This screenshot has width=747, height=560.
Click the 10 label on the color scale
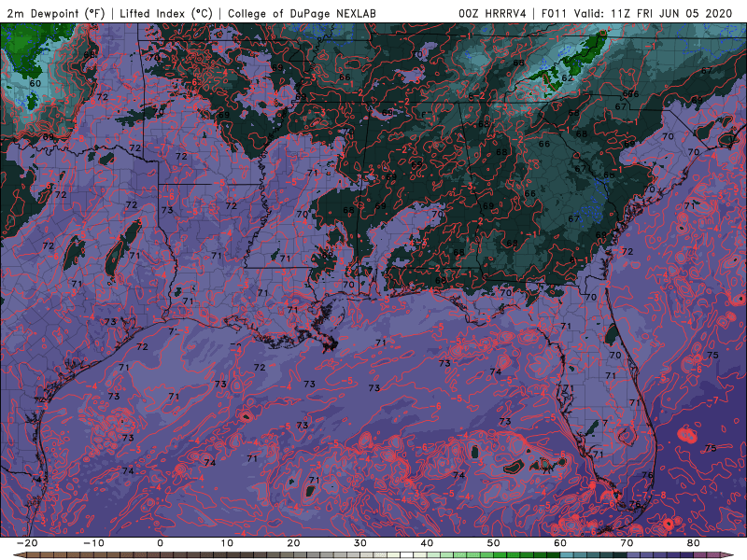tap(227, 543)
